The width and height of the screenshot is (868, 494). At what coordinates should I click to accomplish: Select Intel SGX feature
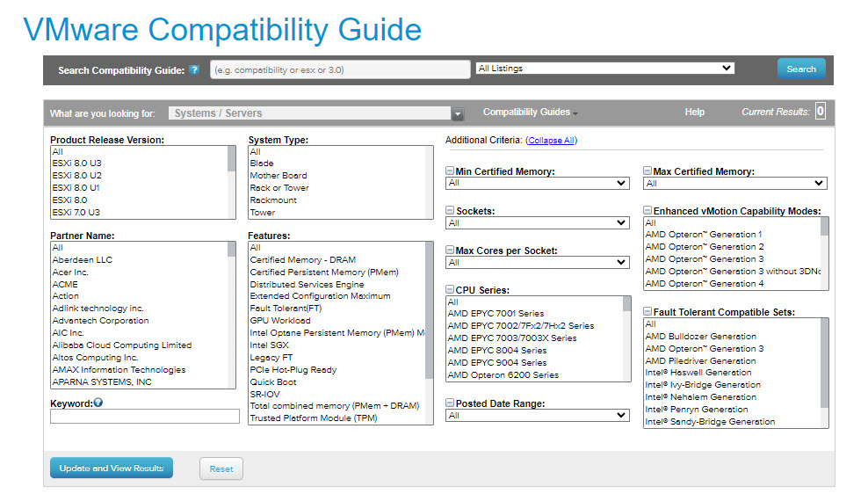point(269,345)
